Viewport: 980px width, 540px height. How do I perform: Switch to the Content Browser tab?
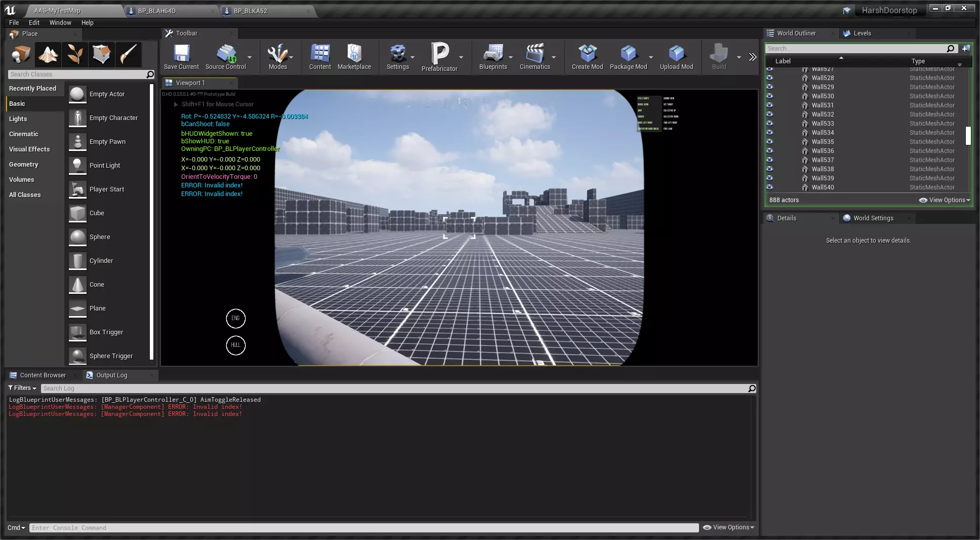coord(43,375)
